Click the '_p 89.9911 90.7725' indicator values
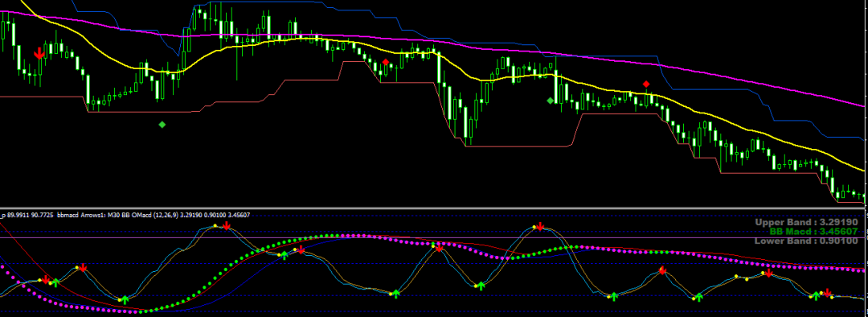868x317 pixels. tap(27, 215)
